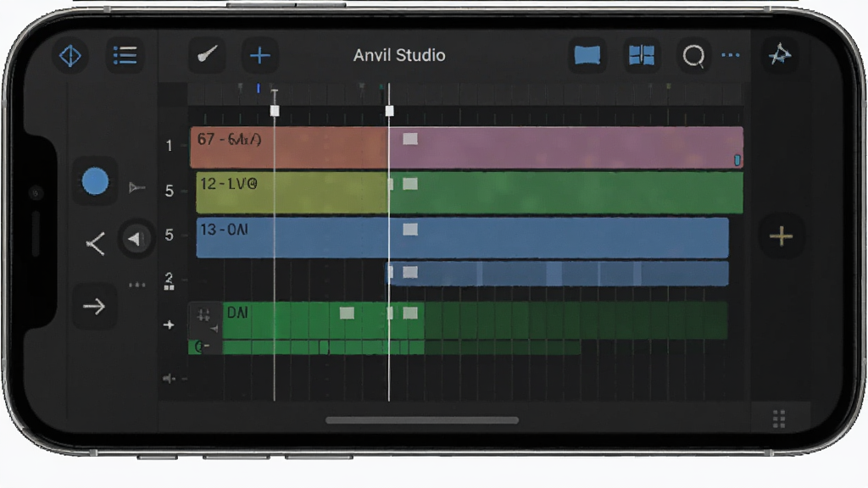Tap the white handle in the narrow blue region

(410, 272)
